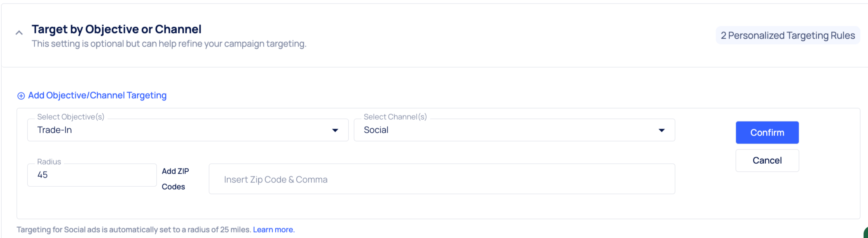Focus the Radius input field

pos(92,175)
